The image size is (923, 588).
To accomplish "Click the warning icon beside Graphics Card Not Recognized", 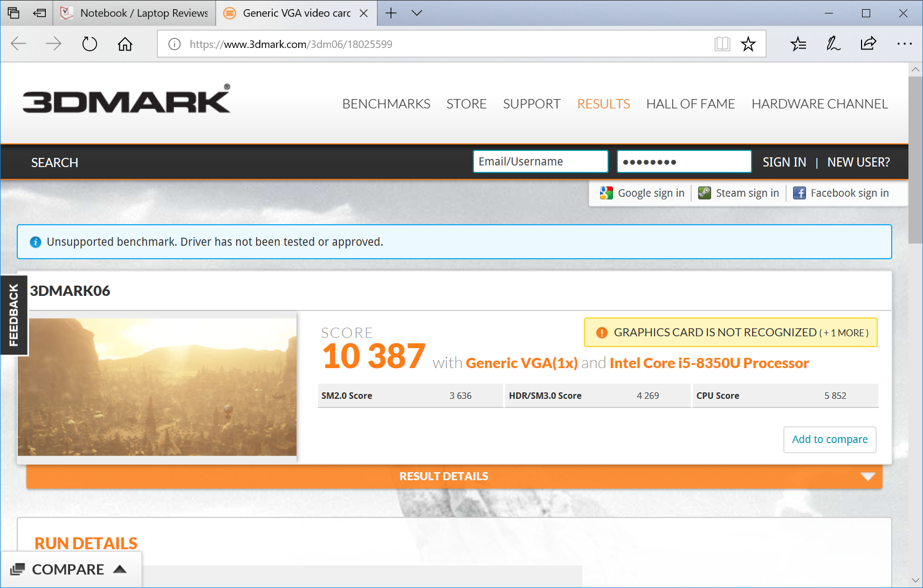I will pyautogui.click(x=602, y=333).
